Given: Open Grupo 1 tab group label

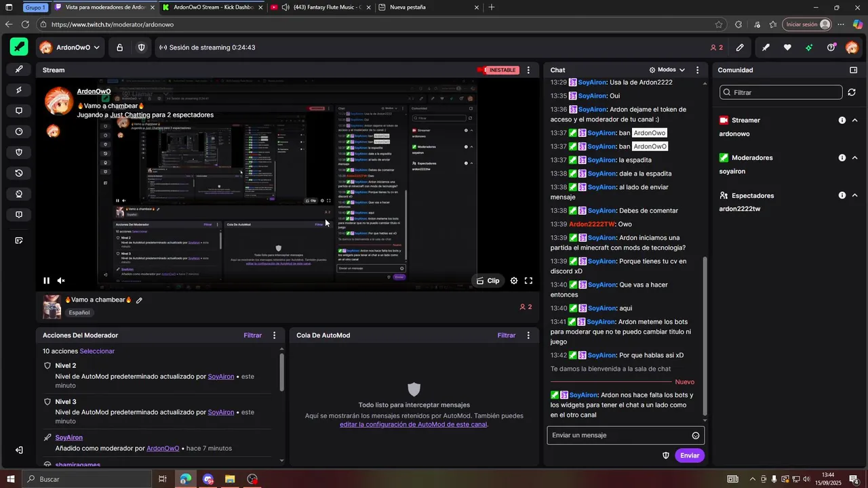Looking at the screenshot, I should pyautogui.click(x=36, y=7).
